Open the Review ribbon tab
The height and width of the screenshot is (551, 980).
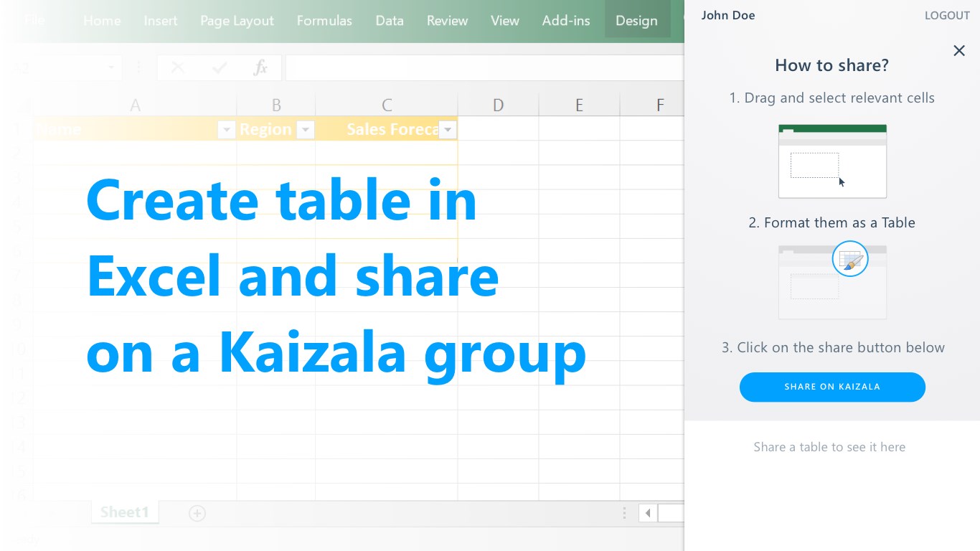[447, 21]
